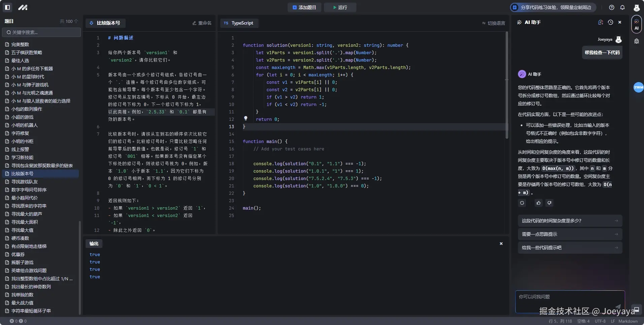Open AI chat history clock icon
Image resolution: width=644 pixels, height=325 pixels.
pos(610,22)
